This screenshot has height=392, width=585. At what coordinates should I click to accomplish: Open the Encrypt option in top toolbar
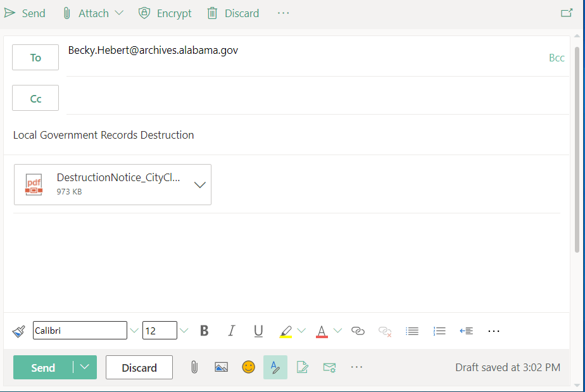[x=165, y=13]
